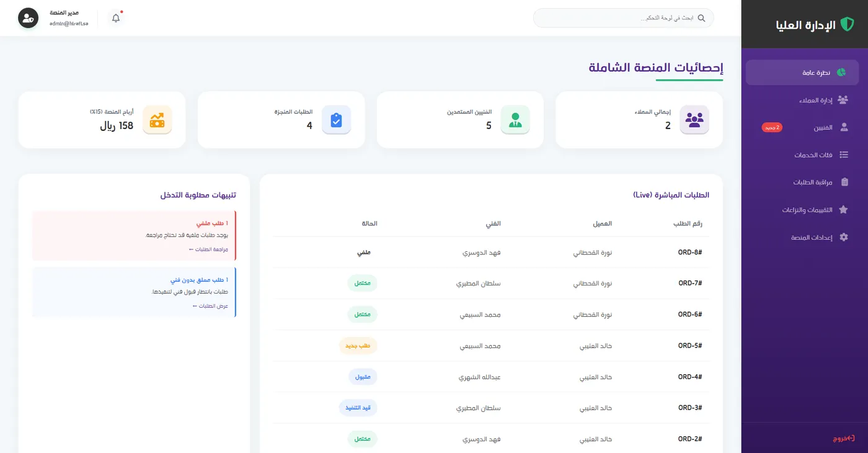Image resolution: width=868 pixels, height=453 pixels.
Task: Click technician name عبدالله الشهري
Action: tap(479, 377)
